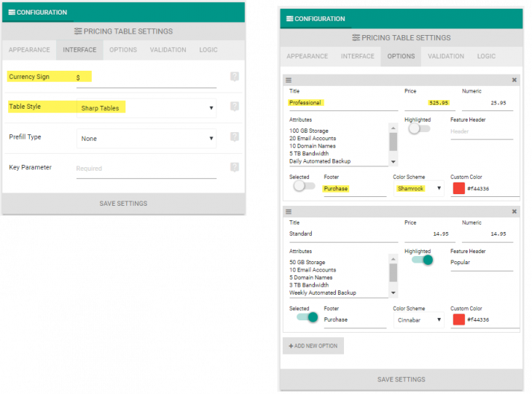Select the Interface tab in the left panel
532x394 pixels.
79,50
